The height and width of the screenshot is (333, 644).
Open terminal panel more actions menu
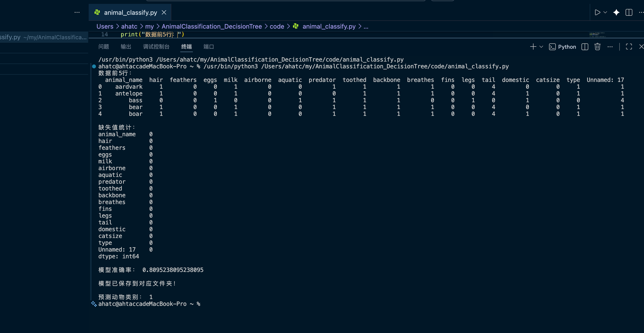click(x=610, y=47)
